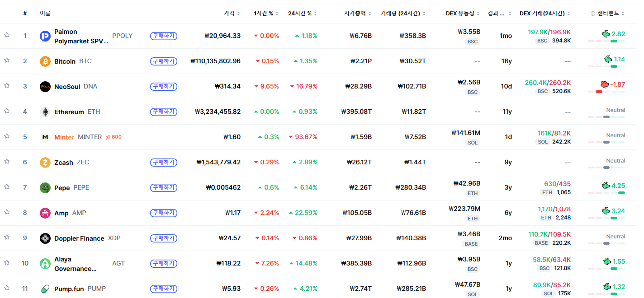
Task: Click the BASE chain tag under ₩3.46B
Action: 471,244
